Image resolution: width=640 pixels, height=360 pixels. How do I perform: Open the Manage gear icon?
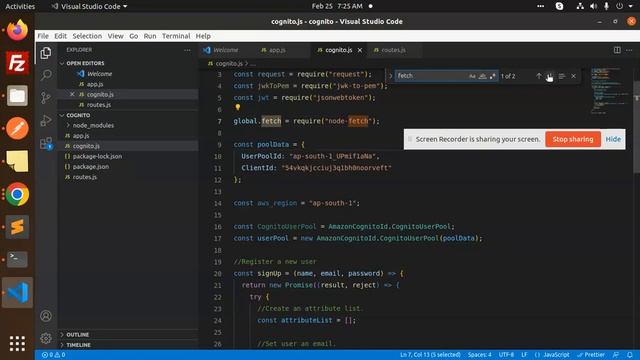click(x=46, y=338)
